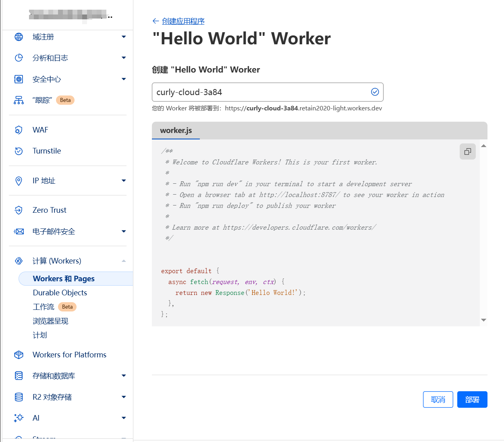The image size is (504, 442).
Task: Click the scrollbar down arrow in code editor
Action: 483,320
